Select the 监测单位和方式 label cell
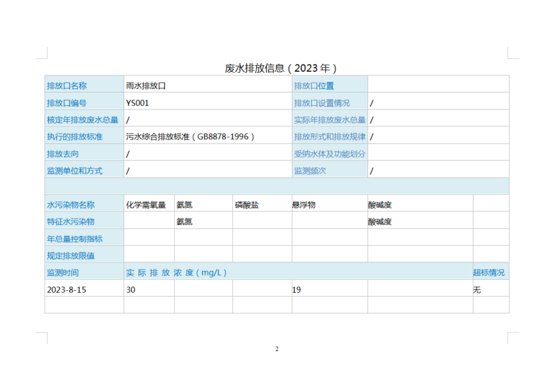Screen dimensions: 555x392 (x=74, y=171)
